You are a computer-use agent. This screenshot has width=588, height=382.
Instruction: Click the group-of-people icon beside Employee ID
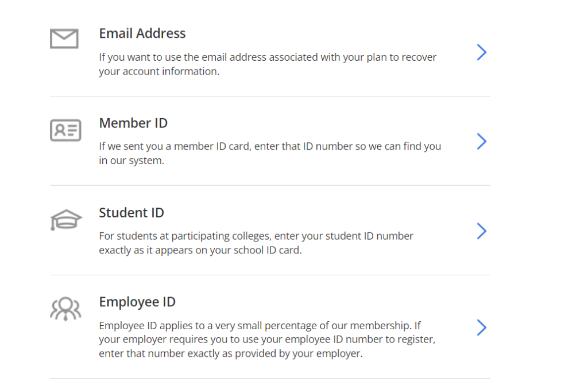pos(65,309)
